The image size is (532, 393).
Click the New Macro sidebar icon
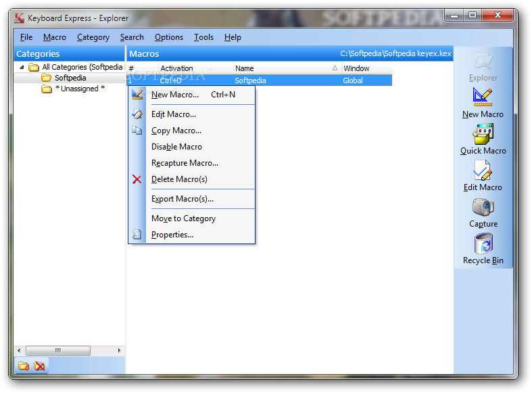click(x=483, y=97)
